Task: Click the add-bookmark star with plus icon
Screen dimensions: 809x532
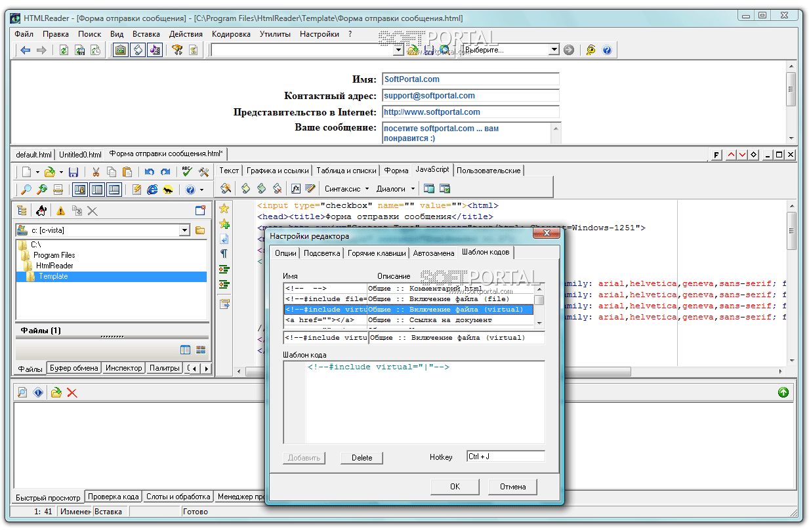Action: pyautogui.click(x=224, y=224)
